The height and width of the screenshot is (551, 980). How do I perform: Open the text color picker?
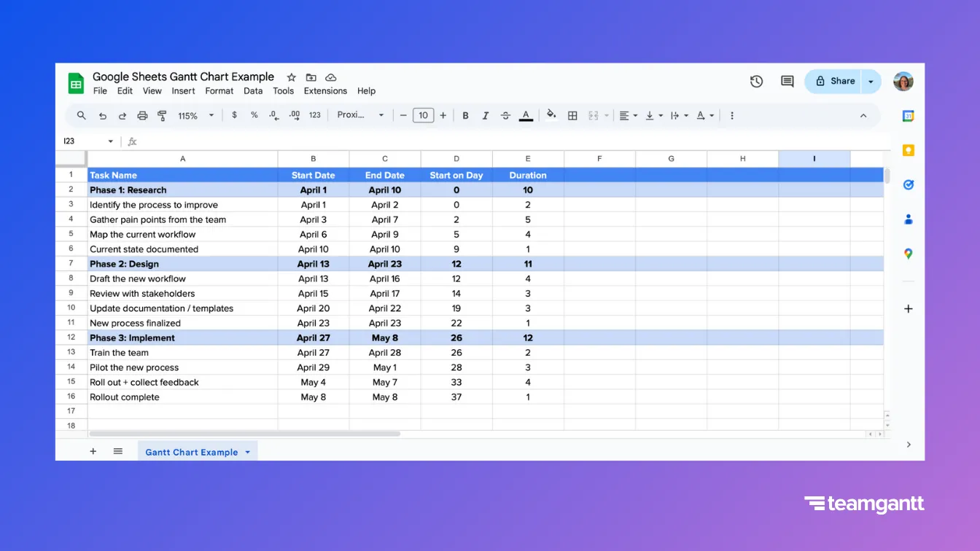click(x=526, y=115)
